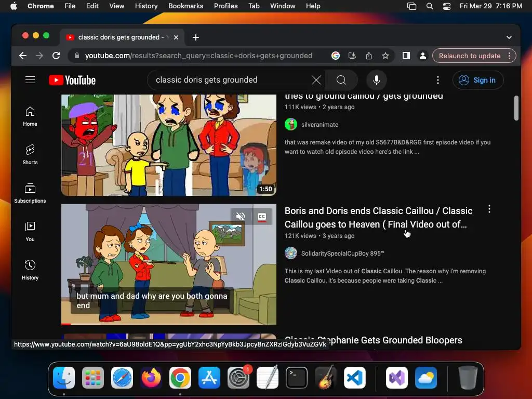Image resolution: width=532 pixels, height=399 pixels.
Task: Install app via the download icon
Action: click(352, 56)
